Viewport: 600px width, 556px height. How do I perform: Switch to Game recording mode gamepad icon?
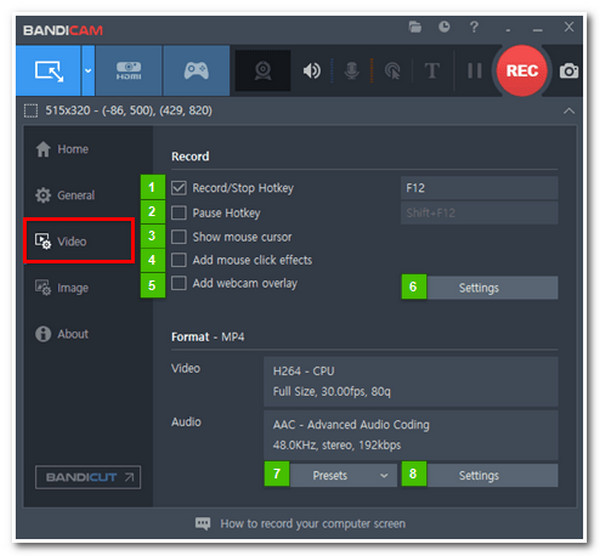pos(196,71)
